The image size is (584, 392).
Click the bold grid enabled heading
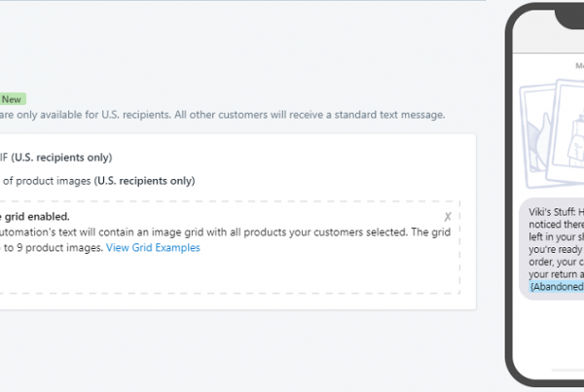click(35, 216)
